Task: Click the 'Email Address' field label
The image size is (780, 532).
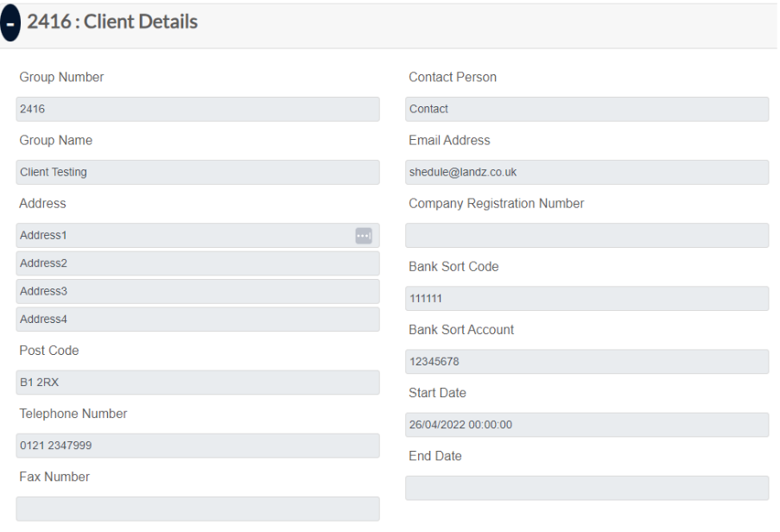Action: coord(449,140)
